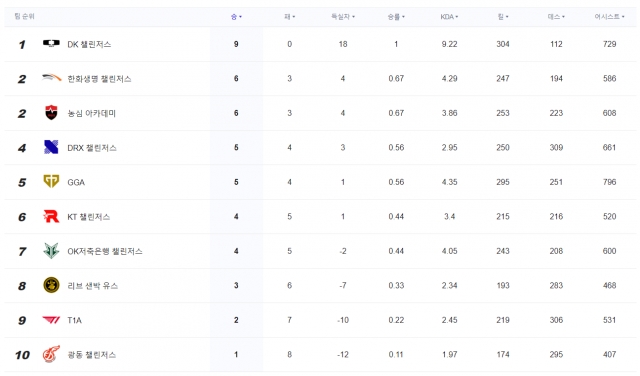Open the 광동 챌린저스 team name link
Image resolution: width=640 pixels, height=376 pixels.
coord(91,354)
